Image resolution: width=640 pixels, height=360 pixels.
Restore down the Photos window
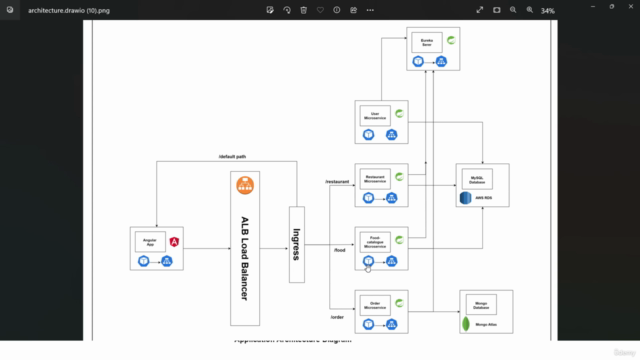click(x=611, y=7)
